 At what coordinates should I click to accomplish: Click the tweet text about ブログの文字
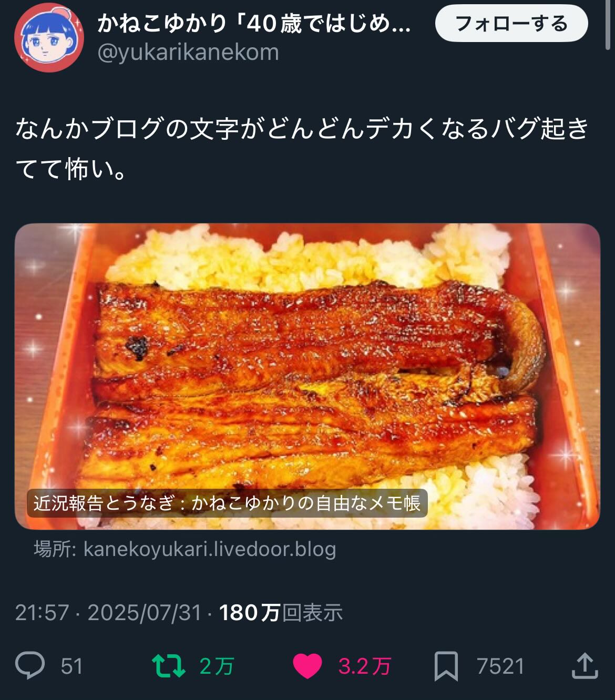pyautogui.click(x=302, y=149)
